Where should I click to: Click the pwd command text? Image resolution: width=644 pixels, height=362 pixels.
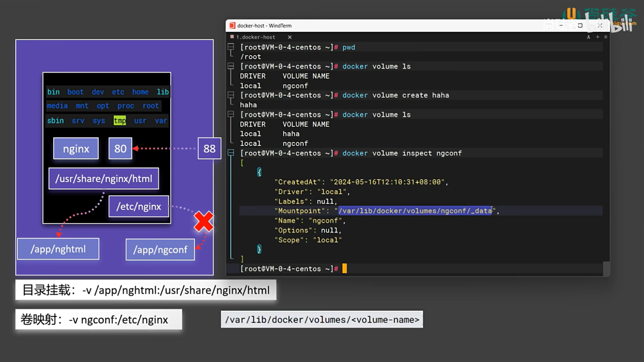[348, 47]
